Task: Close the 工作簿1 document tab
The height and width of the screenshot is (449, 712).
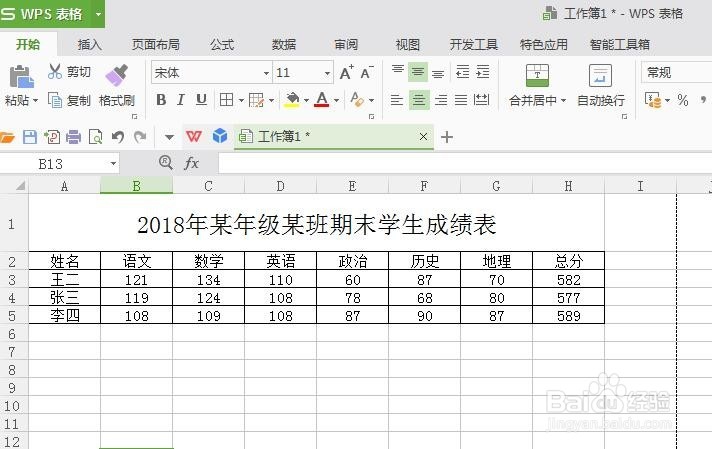Action: click(x=423, y=136)
